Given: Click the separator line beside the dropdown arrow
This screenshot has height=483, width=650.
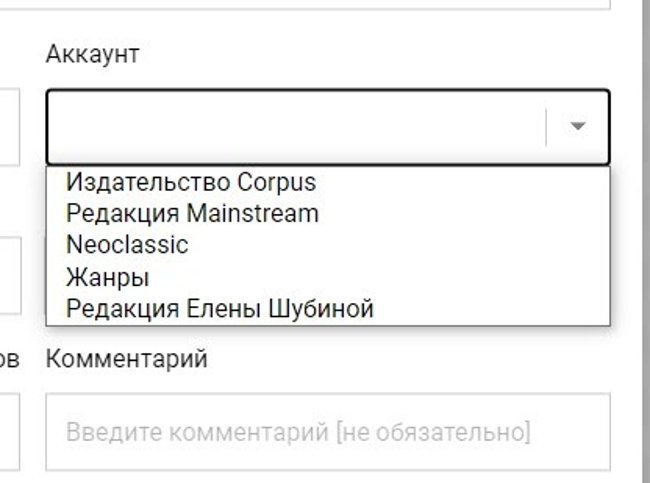Looking at the screenshot, I should point(546,127).
